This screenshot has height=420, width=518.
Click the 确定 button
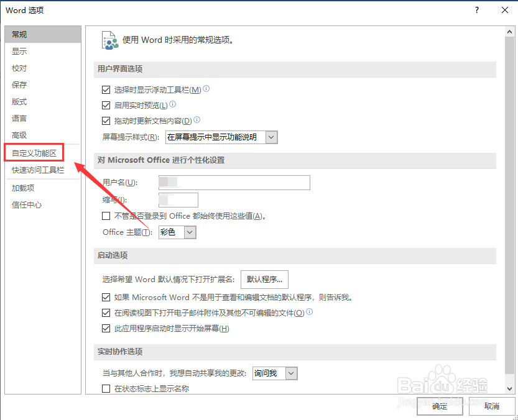[440, 406]
